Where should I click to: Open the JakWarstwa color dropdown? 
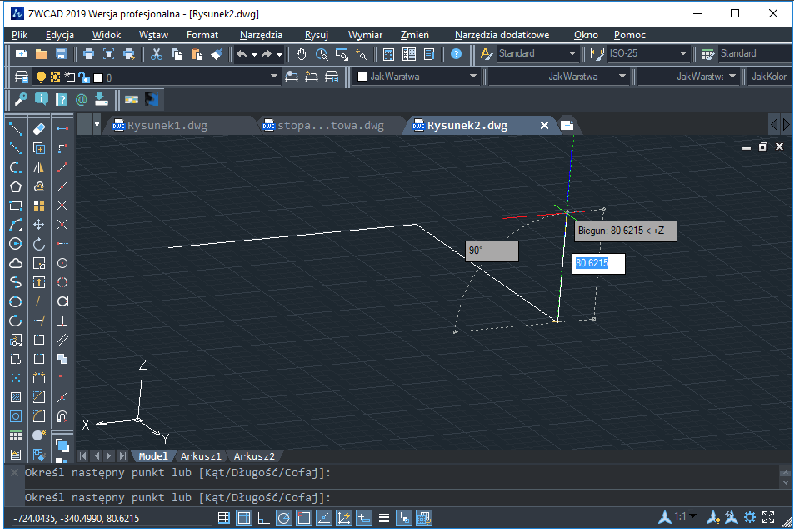pos(473,77)
